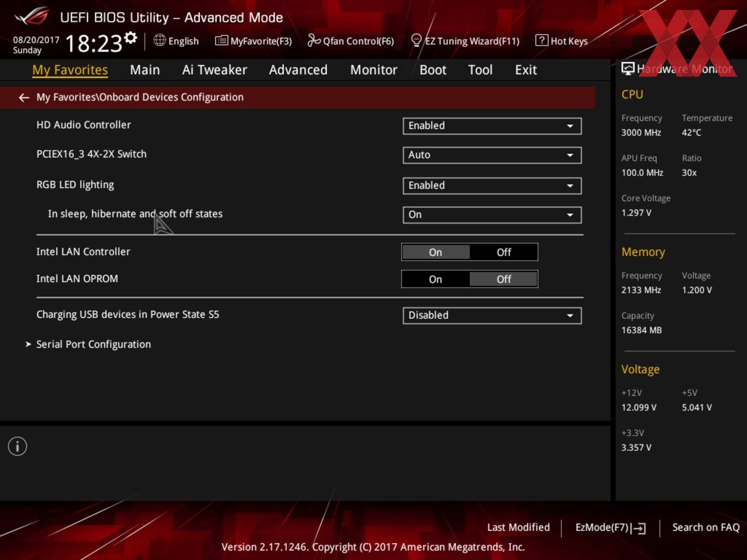Open the Ai Tweaker tab
Image resolution: width=747 pixels, height=560 pixels.
(215, 70)
